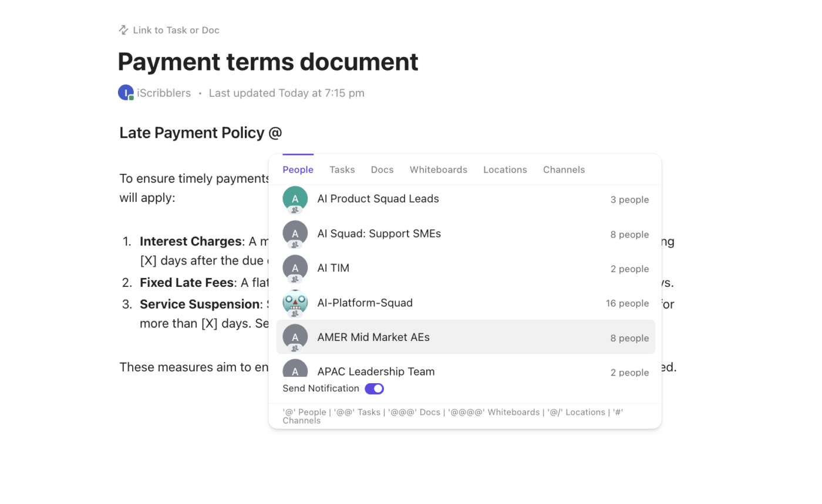
Task: Click the Link to Task or Doc icon
Action: pyautogui.click(x=123, y=30)
